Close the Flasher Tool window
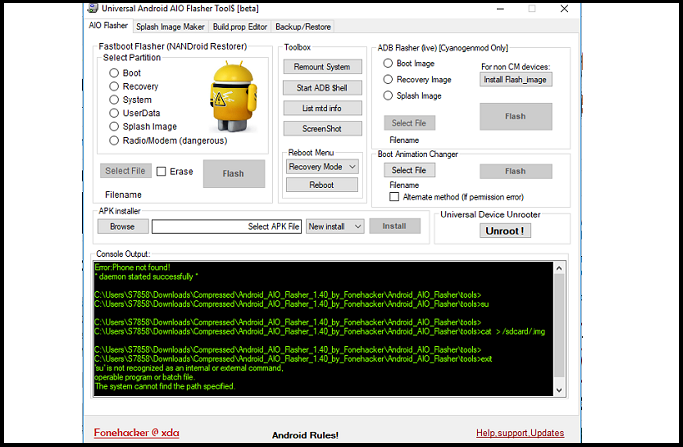683x447 pixels. [x=564, y=9]
